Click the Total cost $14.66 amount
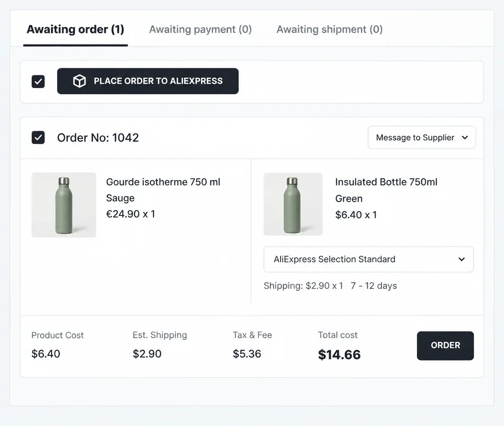This screenshot has width=504, height=426. pyautogui.click(x=340, y=355)
